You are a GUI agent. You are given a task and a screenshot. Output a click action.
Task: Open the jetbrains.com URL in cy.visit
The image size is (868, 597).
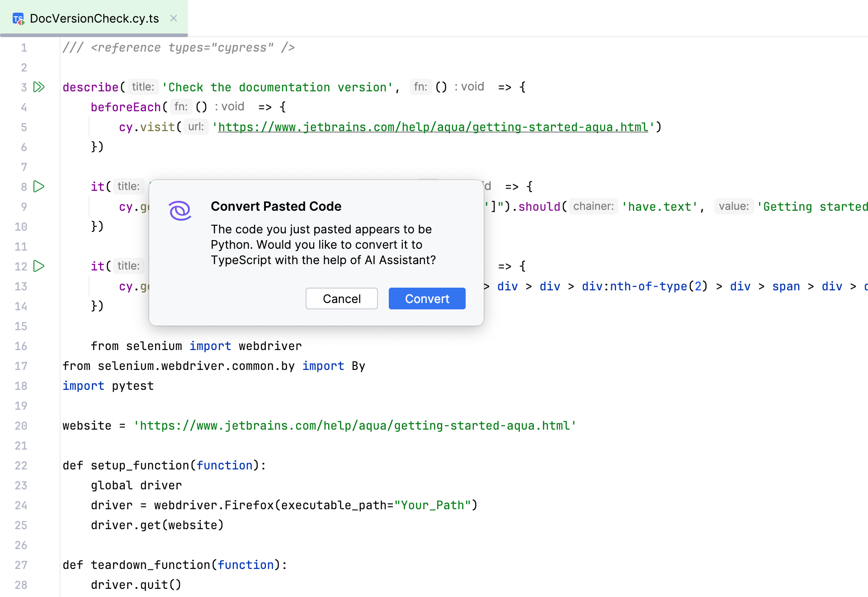click(433, 127)
